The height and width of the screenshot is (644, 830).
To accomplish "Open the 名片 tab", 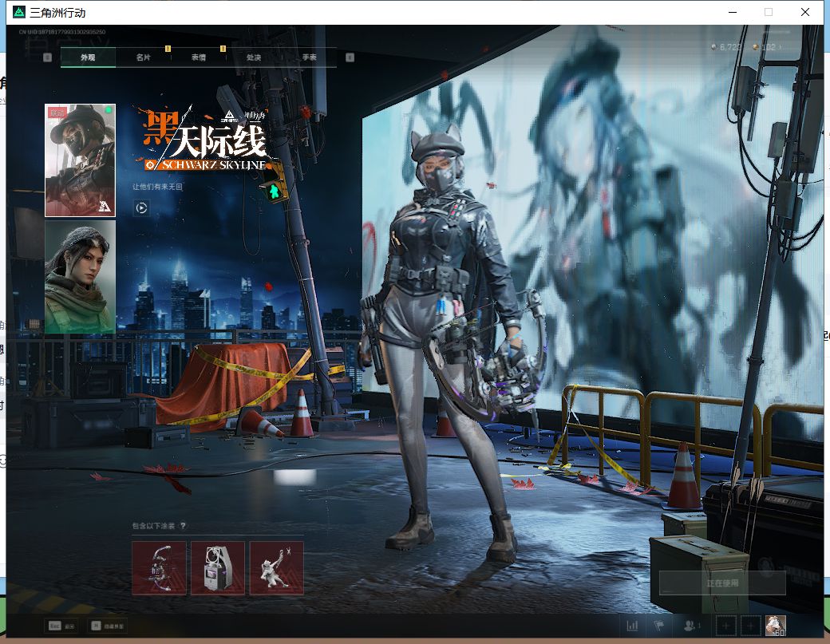I will point(144,57).
